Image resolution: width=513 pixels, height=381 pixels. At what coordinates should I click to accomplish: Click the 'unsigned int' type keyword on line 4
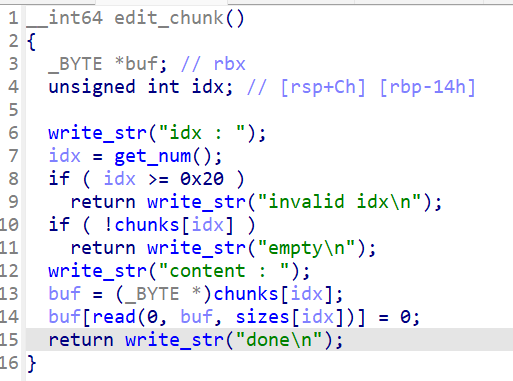click(114, 87)
